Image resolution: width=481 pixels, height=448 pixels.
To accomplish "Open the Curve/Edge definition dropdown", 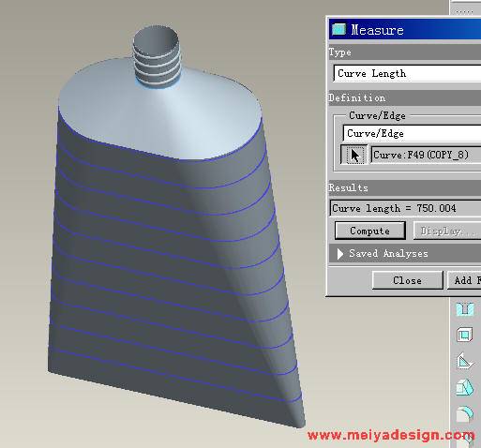I will [x=412, y=133].
